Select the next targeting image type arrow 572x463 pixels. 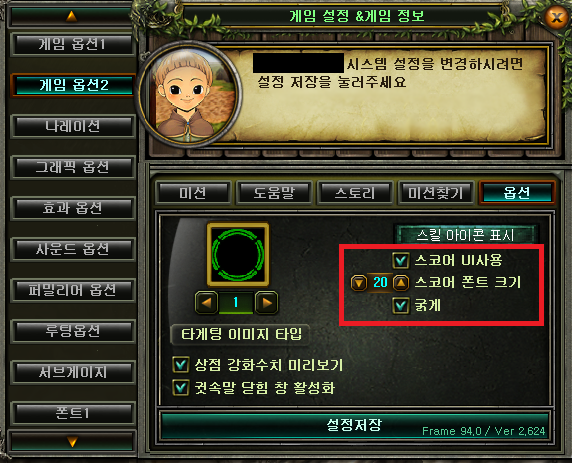pyautogui.click(x=266, y=302)
